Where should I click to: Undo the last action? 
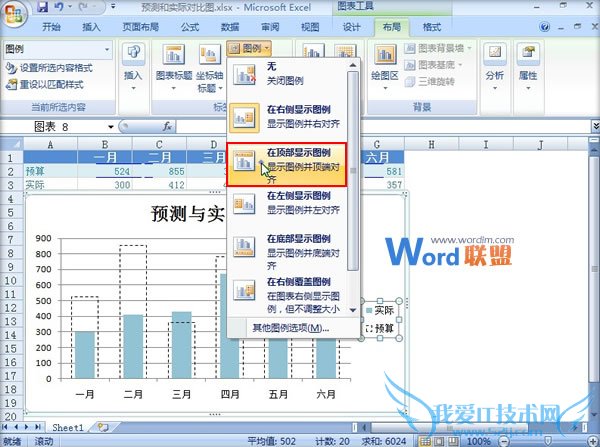pyautogui.click(x=59, y=7)
